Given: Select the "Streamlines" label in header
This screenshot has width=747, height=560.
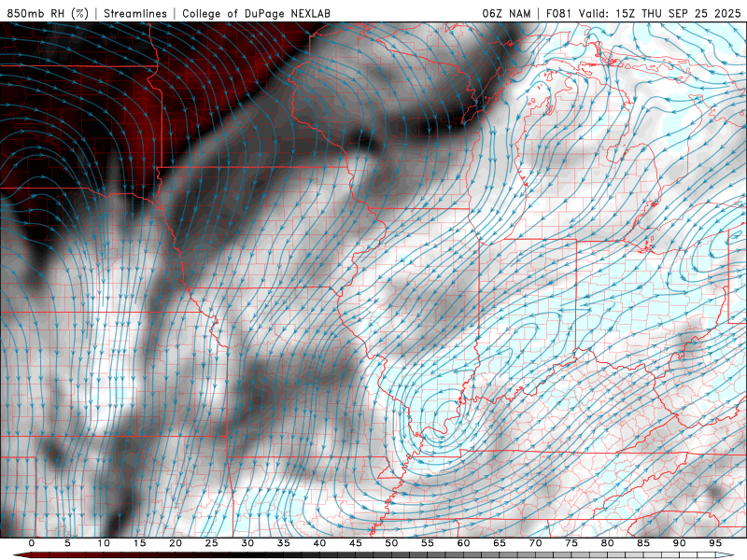Looking at the screenshot, I should tap(135, 14).
